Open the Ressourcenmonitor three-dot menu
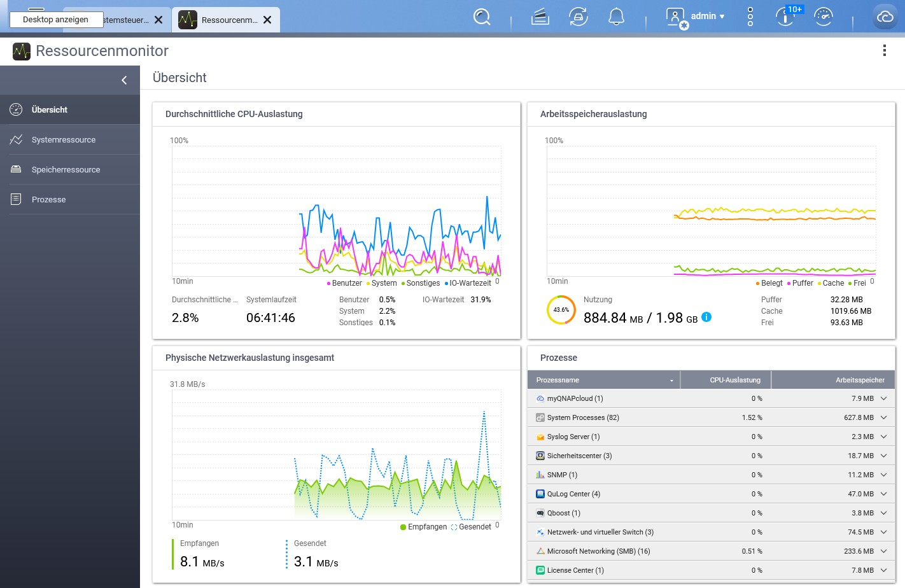 [x=884, y=51]
